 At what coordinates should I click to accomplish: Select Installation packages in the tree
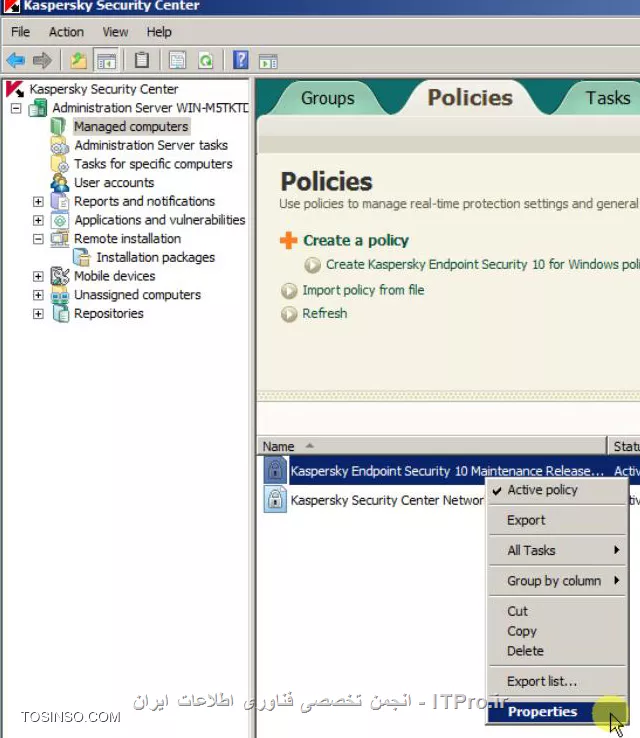(x=155, y=257)
